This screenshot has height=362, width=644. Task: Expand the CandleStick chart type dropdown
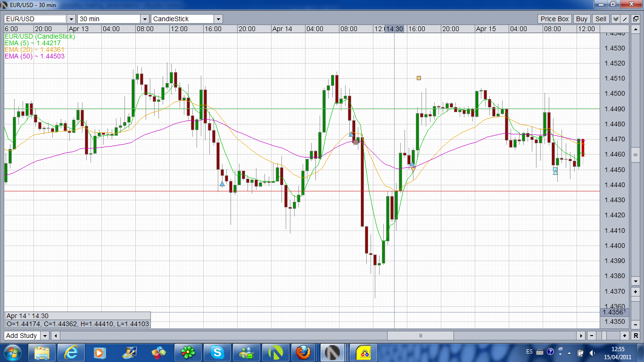tap(218, 19)
